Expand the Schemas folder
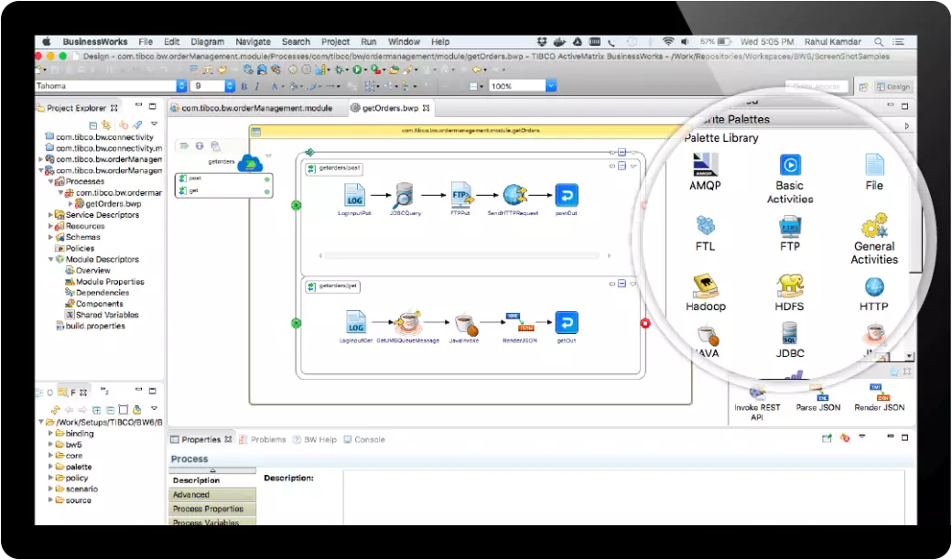The image size is (952, 560). (x=50, y=237)
